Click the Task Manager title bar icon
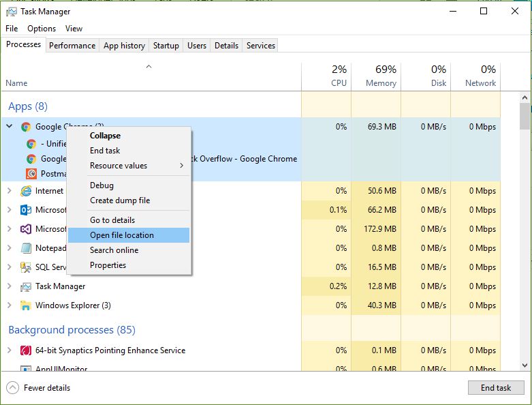532x405 pixels. point(11,12)
